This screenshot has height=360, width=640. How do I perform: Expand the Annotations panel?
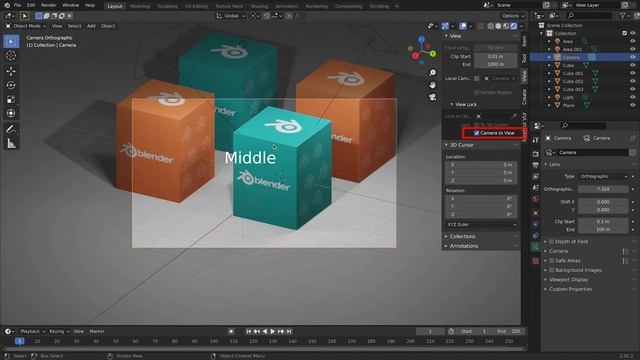(463, 246)
